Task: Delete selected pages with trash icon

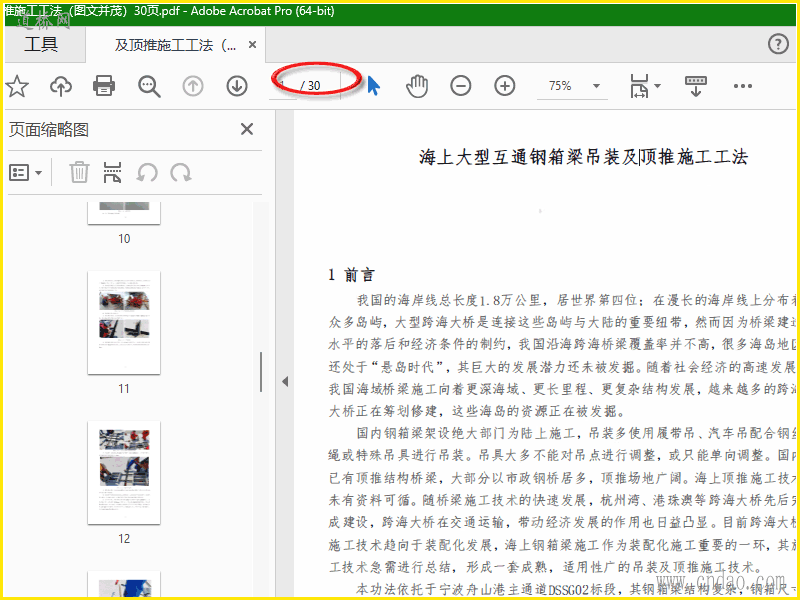Action: 79,172
